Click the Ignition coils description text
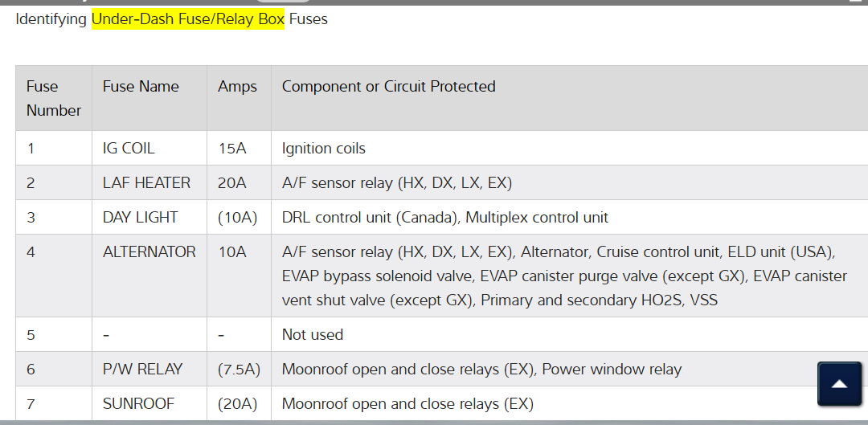This screenshot has height=425, width=868. [x=323, y=149]
